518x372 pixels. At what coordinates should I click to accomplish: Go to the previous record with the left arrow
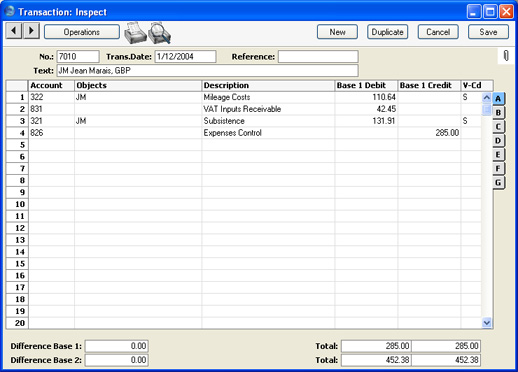point(14,31)
